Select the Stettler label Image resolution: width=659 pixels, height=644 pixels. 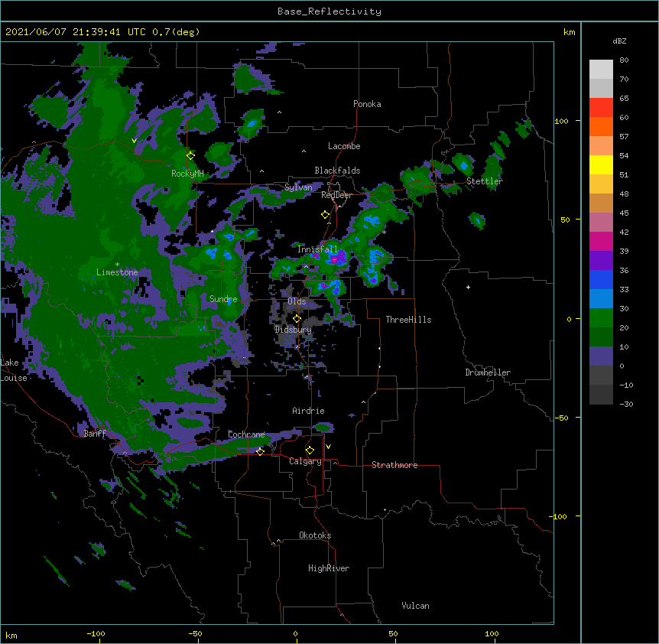(x=484, y=181)
